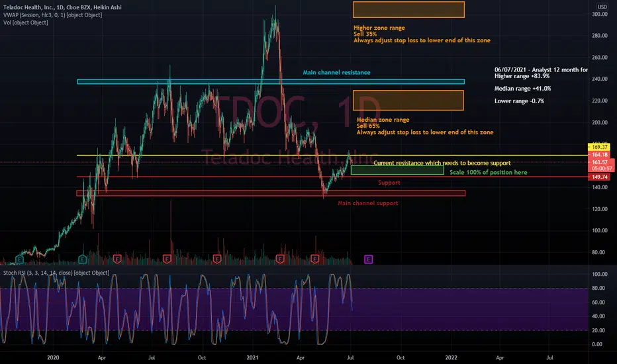
Task: Select the 'Higher zone range' annotation
Action: tap(379, 28)
